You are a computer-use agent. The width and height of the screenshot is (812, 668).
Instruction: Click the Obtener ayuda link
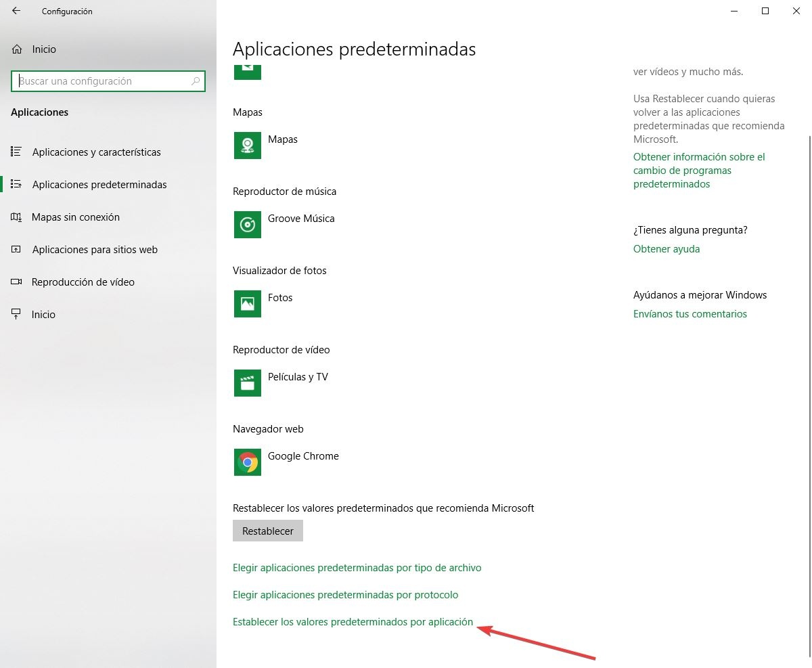pos(667,249)
